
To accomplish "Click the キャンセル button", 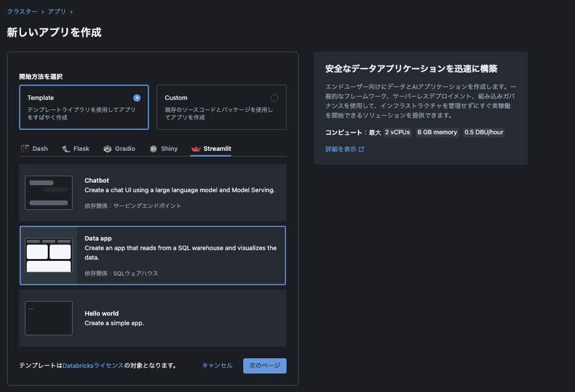I will tap(217, 366).
